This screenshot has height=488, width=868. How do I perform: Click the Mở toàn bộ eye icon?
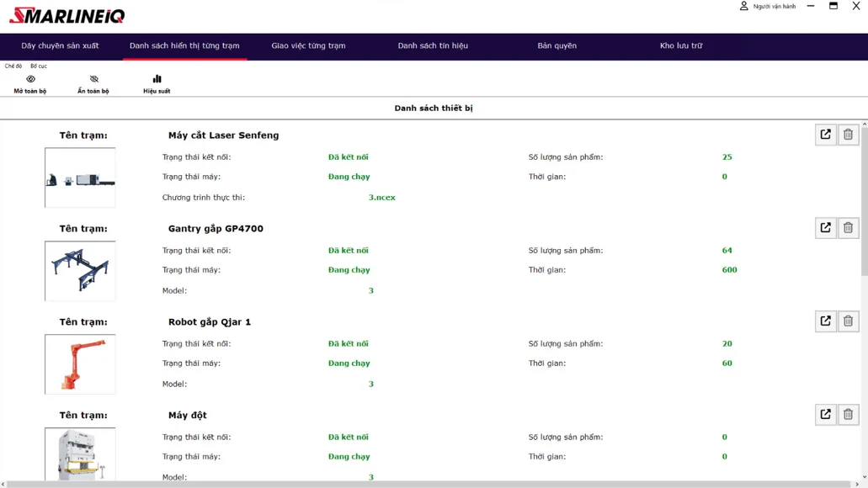coord(30,79)
